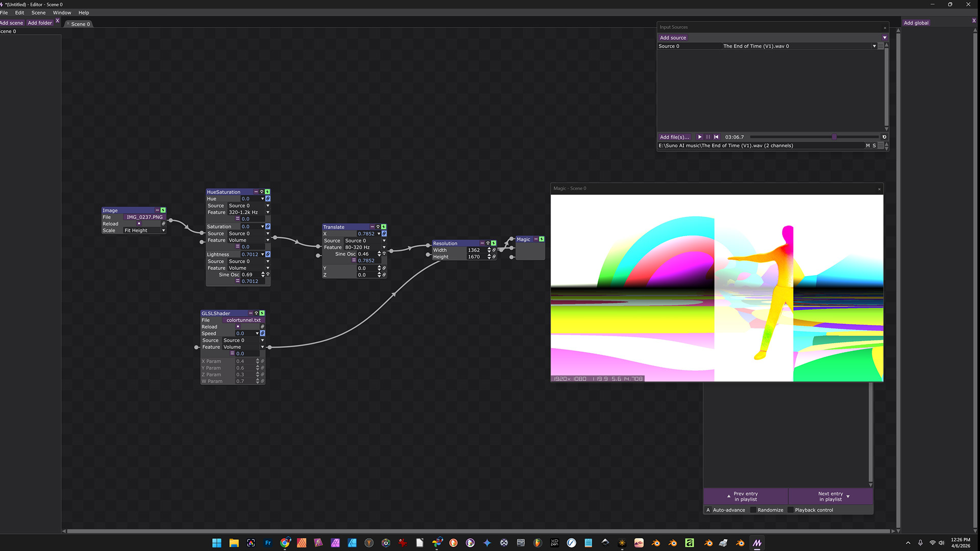Screen dimensions: 980x551
Task: Collapse the Resolution node using its minus icon
Action: pyautogui.click(x=482, y=243)
